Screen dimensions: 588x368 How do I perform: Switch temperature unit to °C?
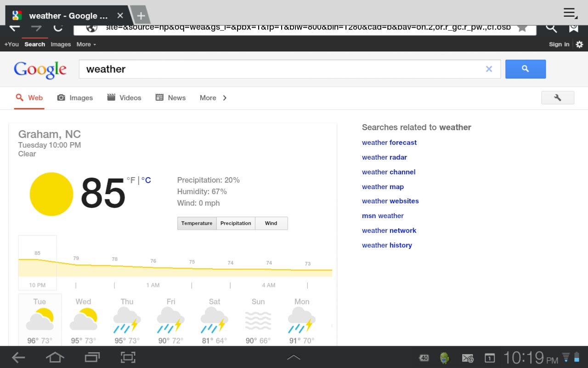[x=146, y=180]
